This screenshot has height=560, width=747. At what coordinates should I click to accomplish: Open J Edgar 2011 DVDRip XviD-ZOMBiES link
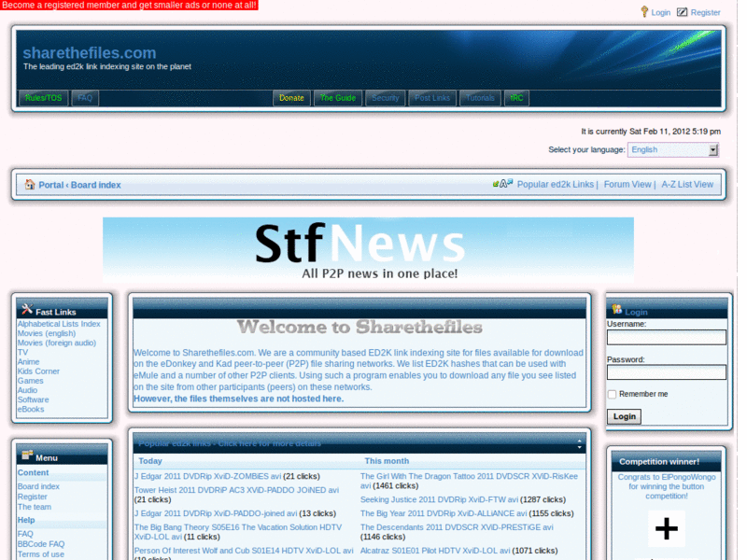207,476
